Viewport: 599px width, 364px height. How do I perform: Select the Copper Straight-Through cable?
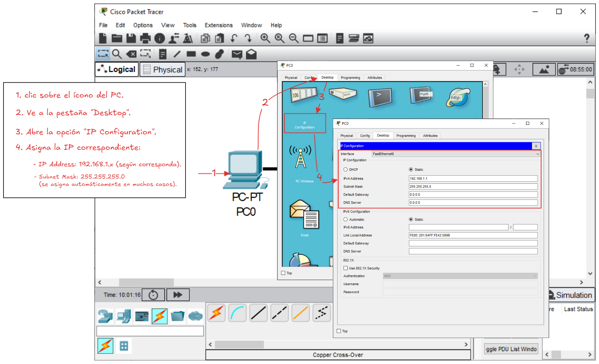coord(258,313)
